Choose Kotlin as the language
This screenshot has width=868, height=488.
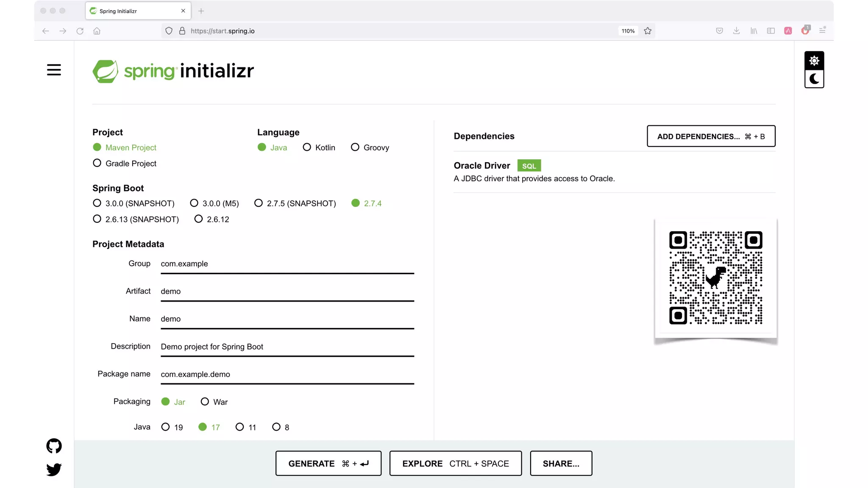pyautogui.click(x=307, y=147)
